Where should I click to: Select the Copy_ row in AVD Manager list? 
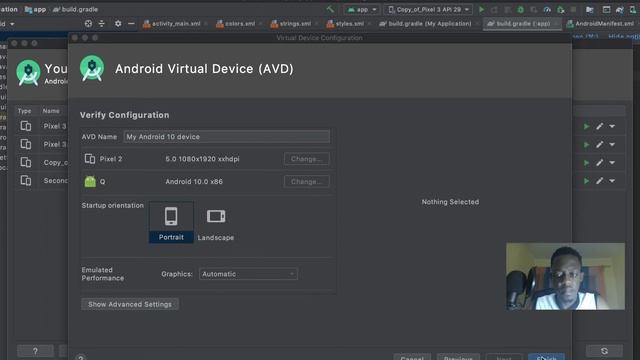coord(41,162)
